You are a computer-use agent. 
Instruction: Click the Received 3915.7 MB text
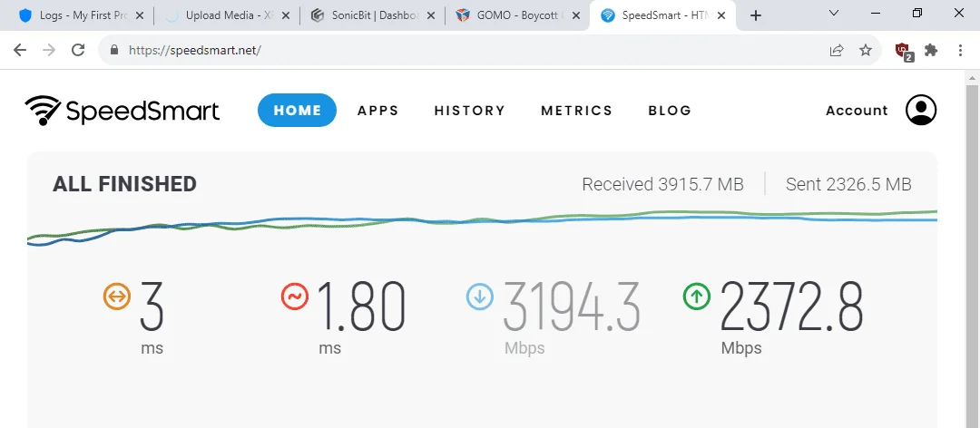662,184
